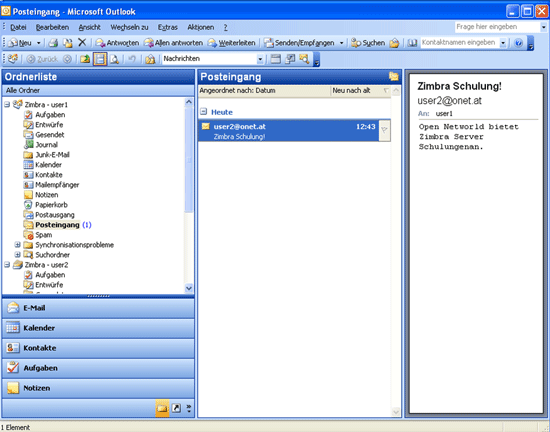Click the Allen antworten button
The width and height of the screenshot is (550, 432).
[174, 43]
